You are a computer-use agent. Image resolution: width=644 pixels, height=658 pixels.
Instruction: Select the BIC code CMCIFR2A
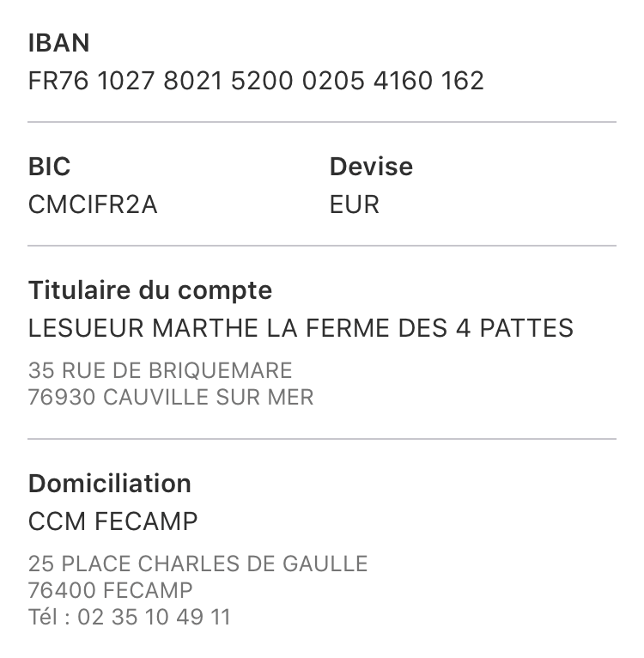coord(93,204)
